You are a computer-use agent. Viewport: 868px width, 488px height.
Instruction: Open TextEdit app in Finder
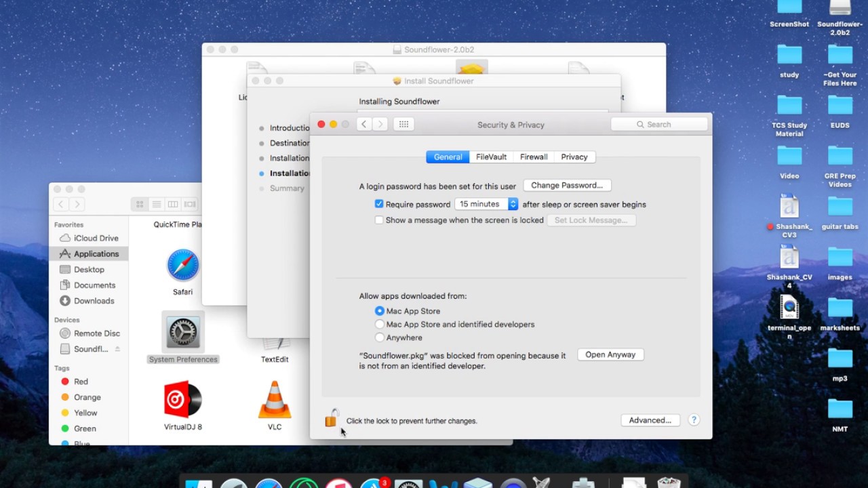click(275, 344)
